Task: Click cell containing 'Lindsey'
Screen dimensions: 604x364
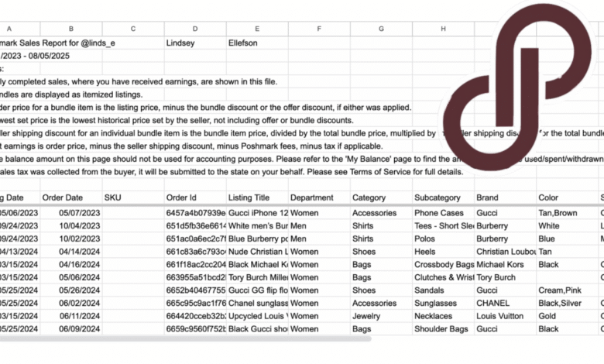Action: (x=195, y=43)
